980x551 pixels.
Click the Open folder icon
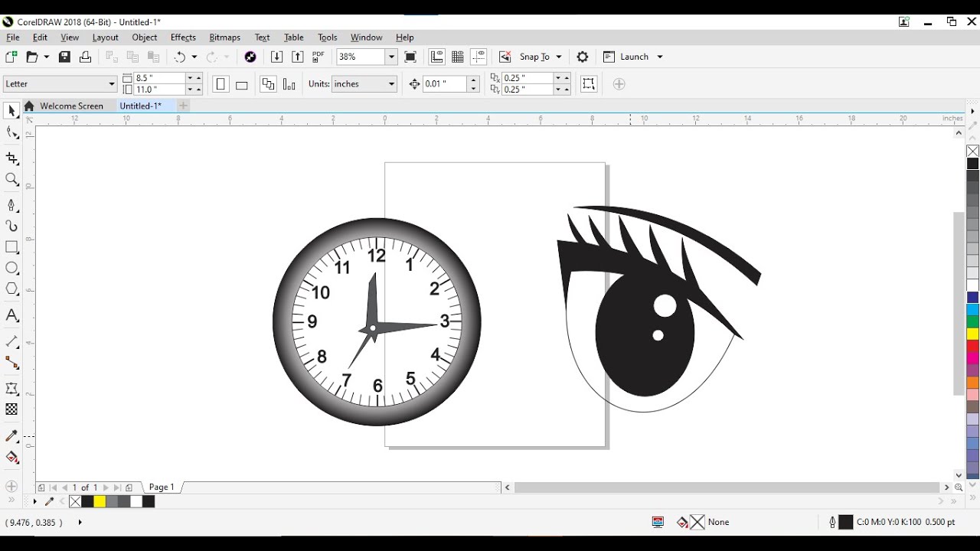point(32,57)
